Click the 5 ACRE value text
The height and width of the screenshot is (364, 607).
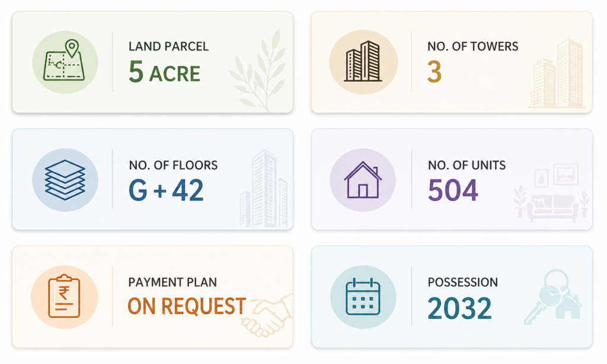coord(164,72)
